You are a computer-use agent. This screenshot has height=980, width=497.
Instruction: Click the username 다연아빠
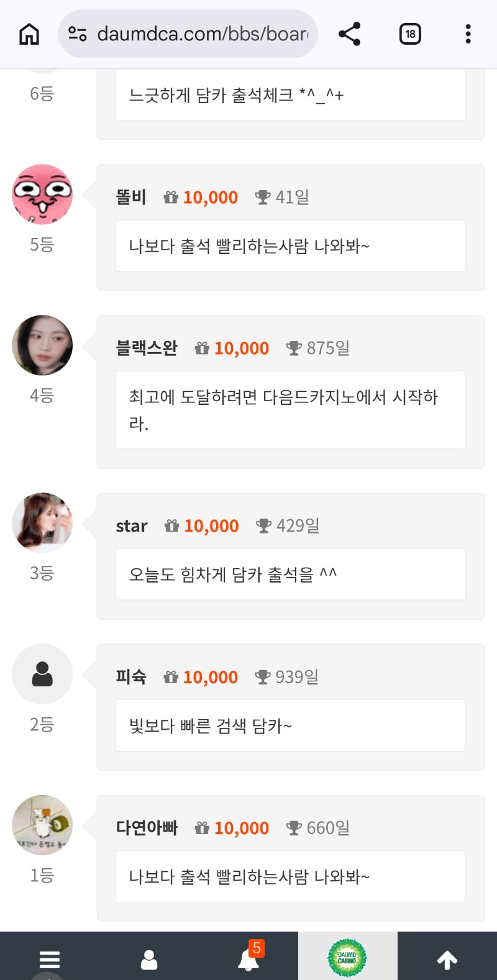tap(147, 828)
